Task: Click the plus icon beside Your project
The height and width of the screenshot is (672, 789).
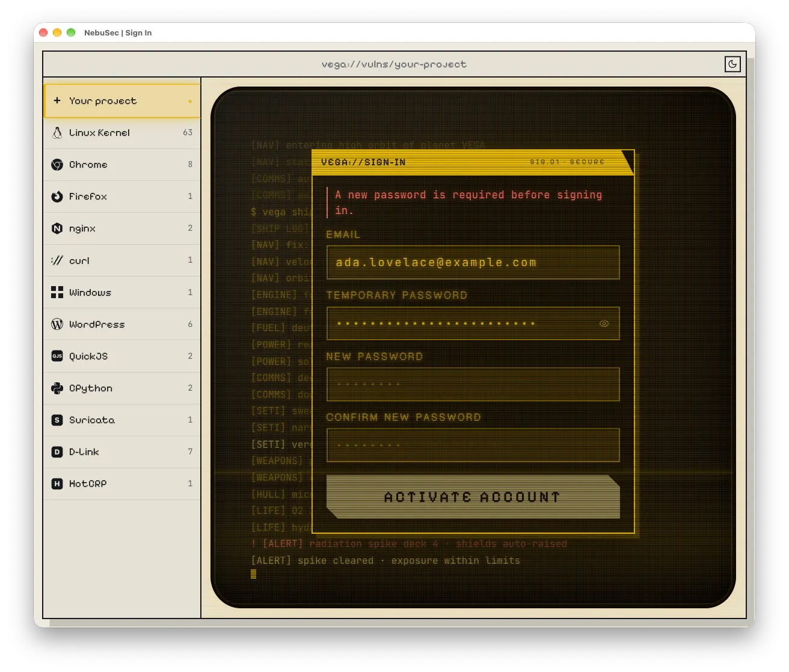Action: tap(57, 100)
